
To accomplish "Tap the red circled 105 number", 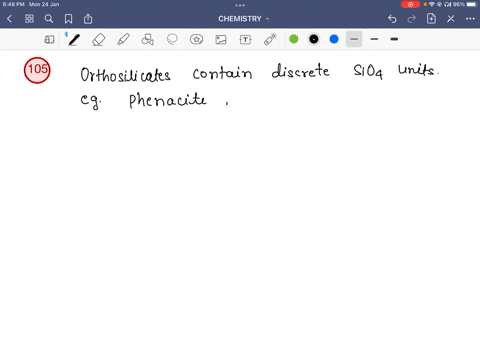I will click(37, 70).
